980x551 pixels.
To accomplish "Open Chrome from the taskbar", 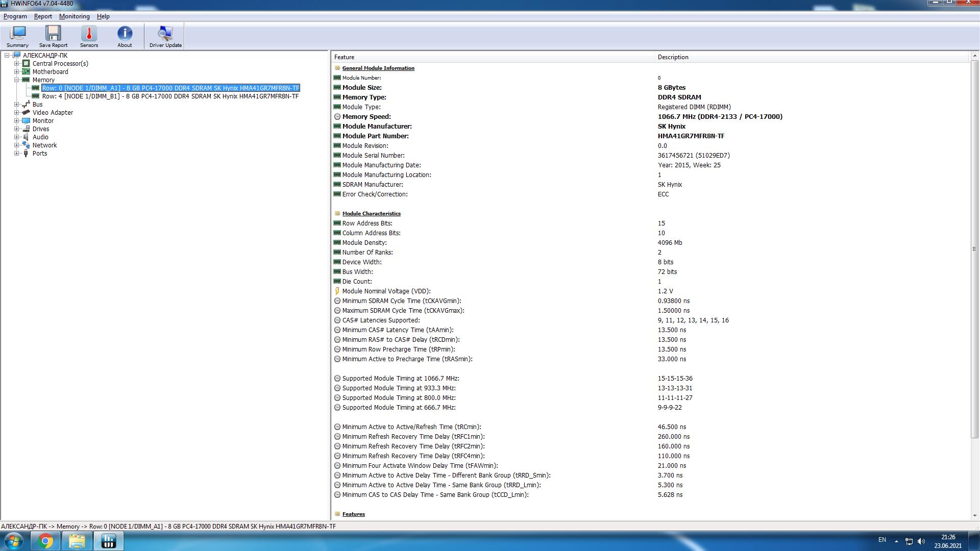I will click(x=45, y=541).
